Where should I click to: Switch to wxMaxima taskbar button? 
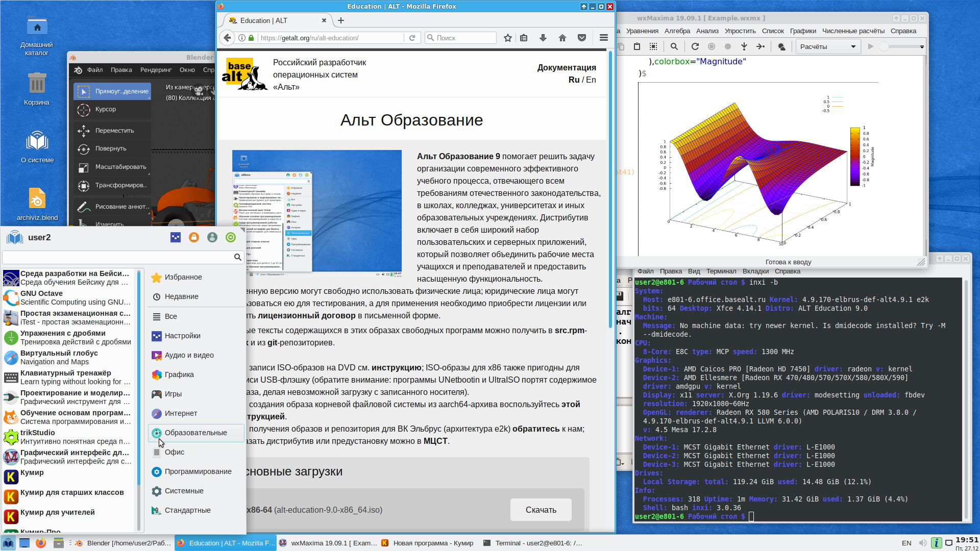[328, 543]
